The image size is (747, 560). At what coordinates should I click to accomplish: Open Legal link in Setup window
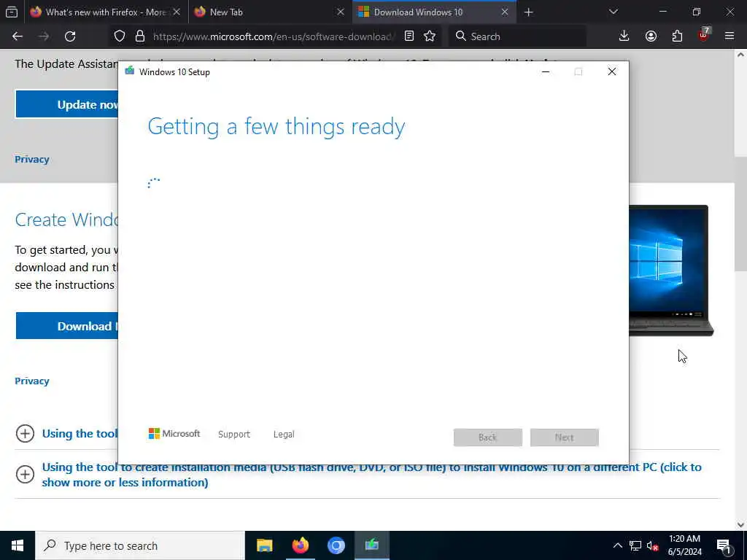(x=284, y=435)
